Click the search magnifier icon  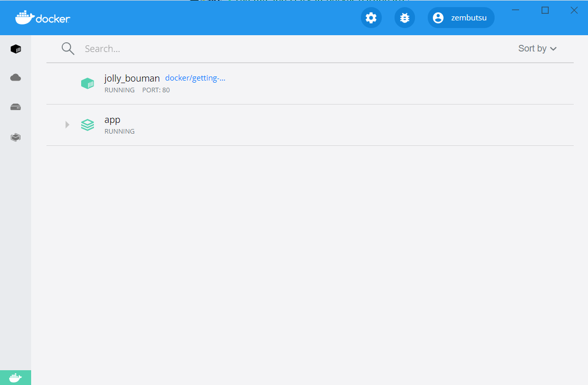(x=68, y=48)
